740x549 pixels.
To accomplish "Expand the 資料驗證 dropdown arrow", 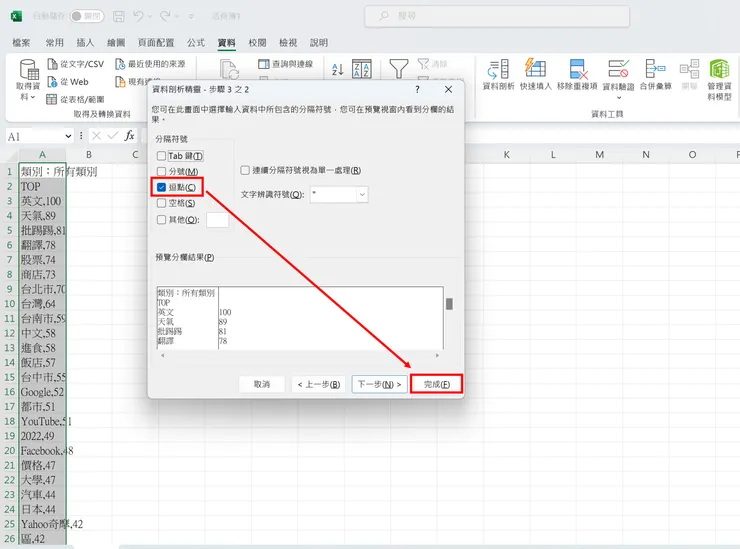I will 619,98.
